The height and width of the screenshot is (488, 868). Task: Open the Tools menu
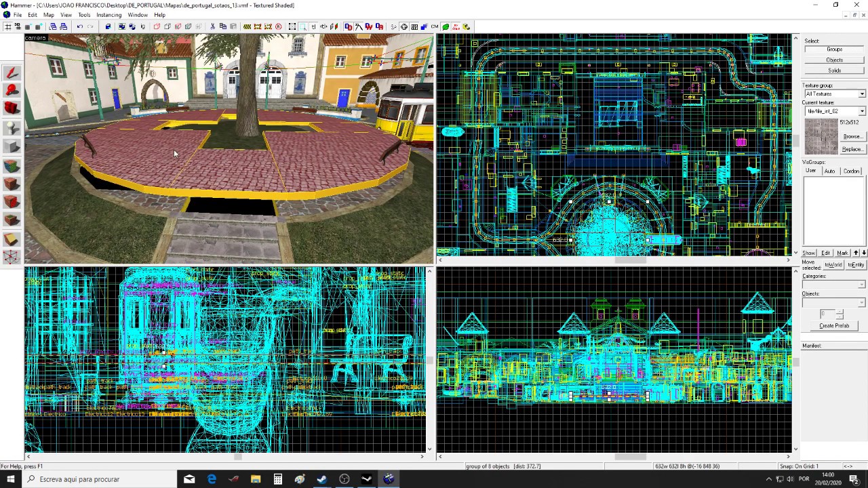click(x=84, y=15)
